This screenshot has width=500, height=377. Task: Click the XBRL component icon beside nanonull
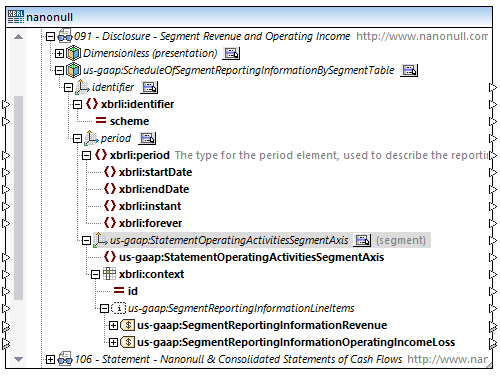[16, 17]
